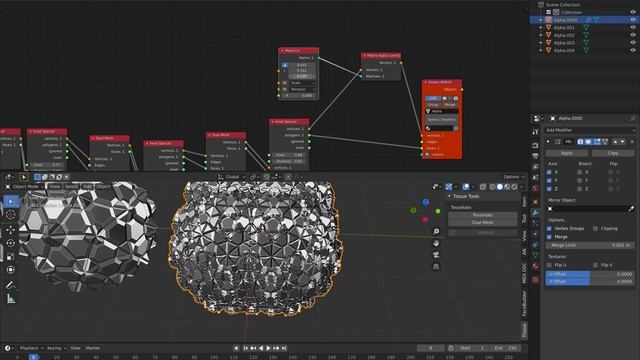The height and width of the screenshot is (360, 640).
Task: Open the Output properties tab icon
Action: click(536, 156)
